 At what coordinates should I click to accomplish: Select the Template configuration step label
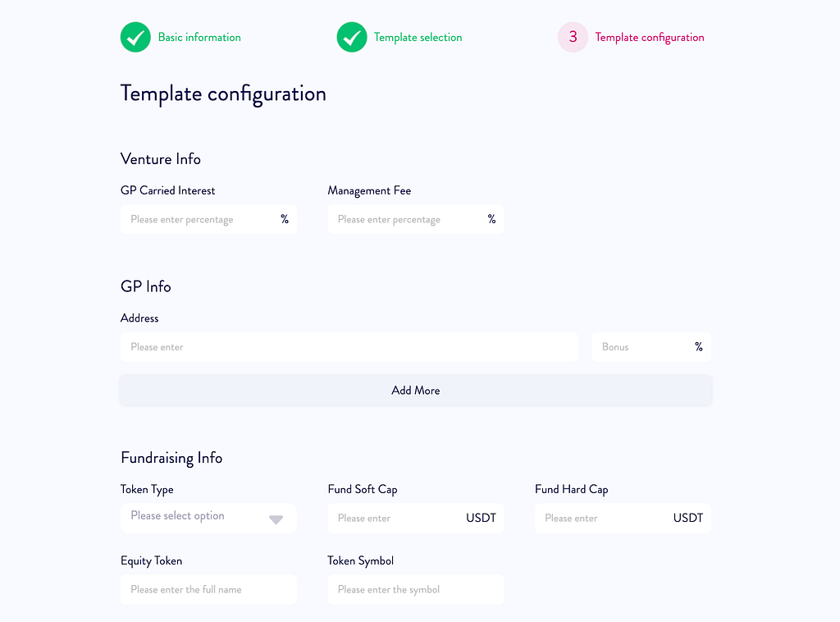pyautogui.click(x=650, y=37)
